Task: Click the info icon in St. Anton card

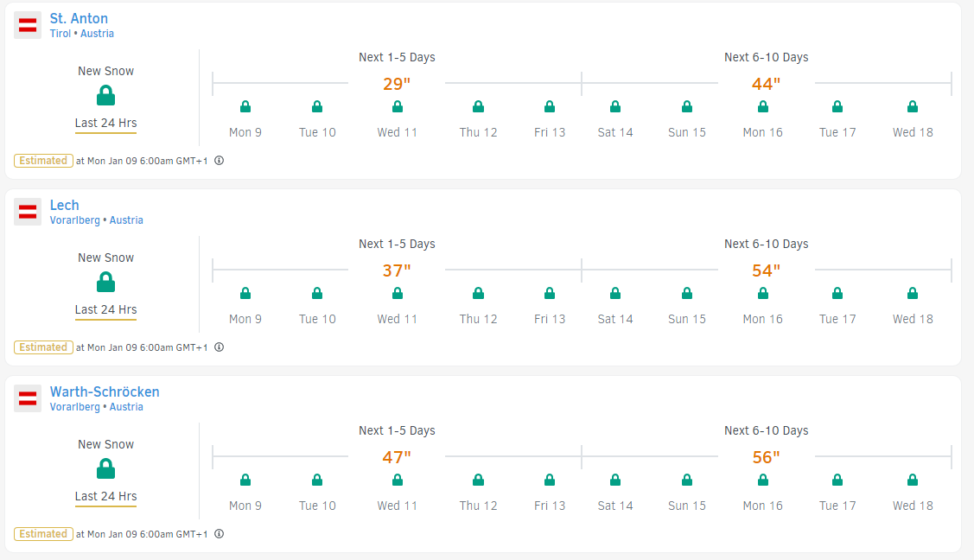Action: click(220, 161)
